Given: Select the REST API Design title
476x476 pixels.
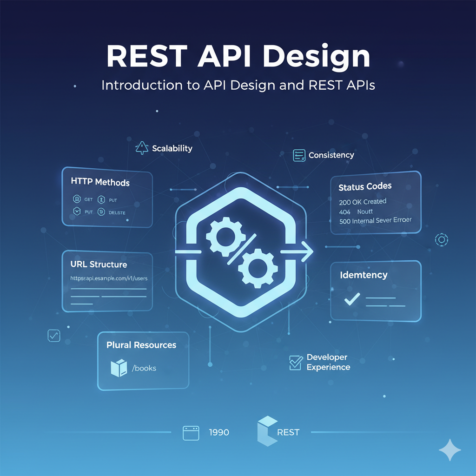Looking at the screenshot, I should tap(238, 56).
